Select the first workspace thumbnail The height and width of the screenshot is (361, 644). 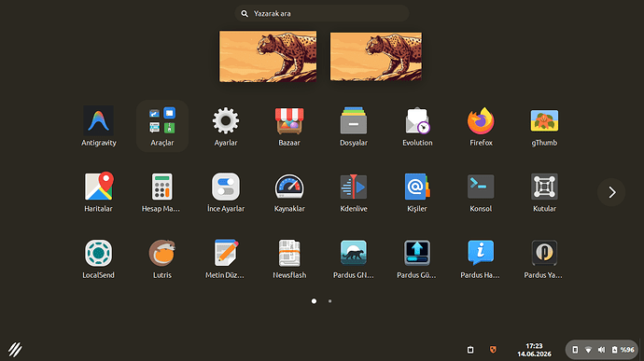point(268,56)
